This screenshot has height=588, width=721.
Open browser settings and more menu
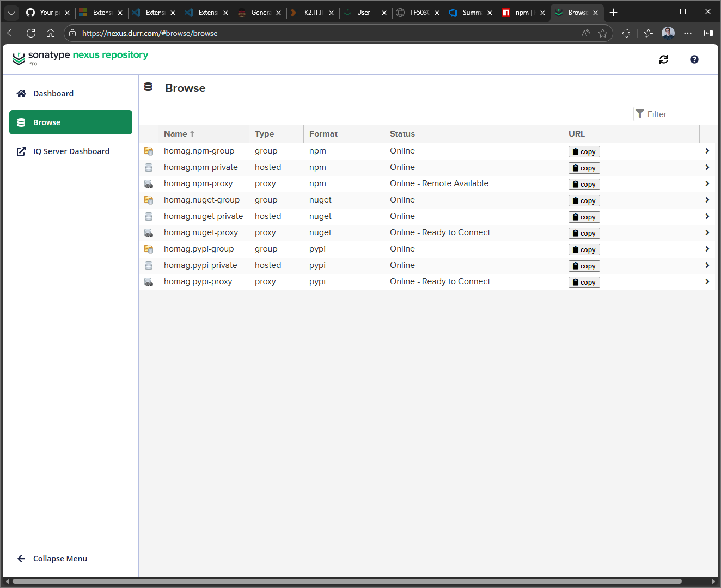(x=688, y=33)
